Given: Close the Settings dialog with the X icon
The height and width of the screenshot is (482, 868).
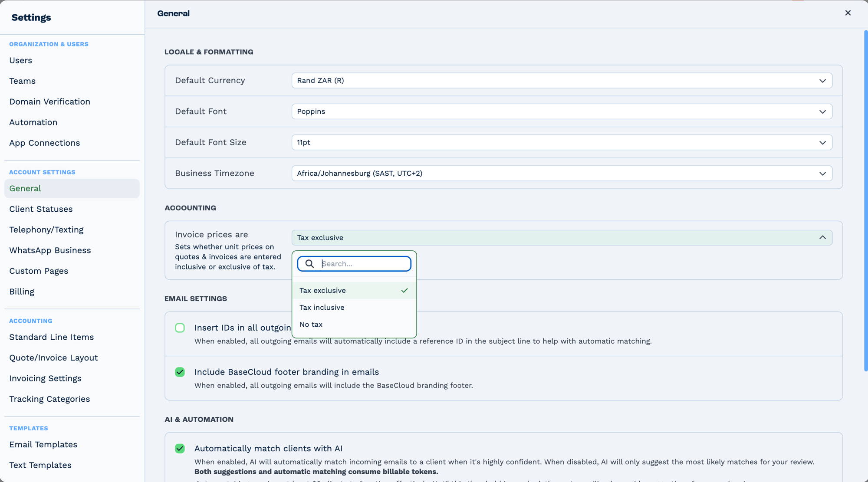Looking at the screenshot, I should point(848,13).
